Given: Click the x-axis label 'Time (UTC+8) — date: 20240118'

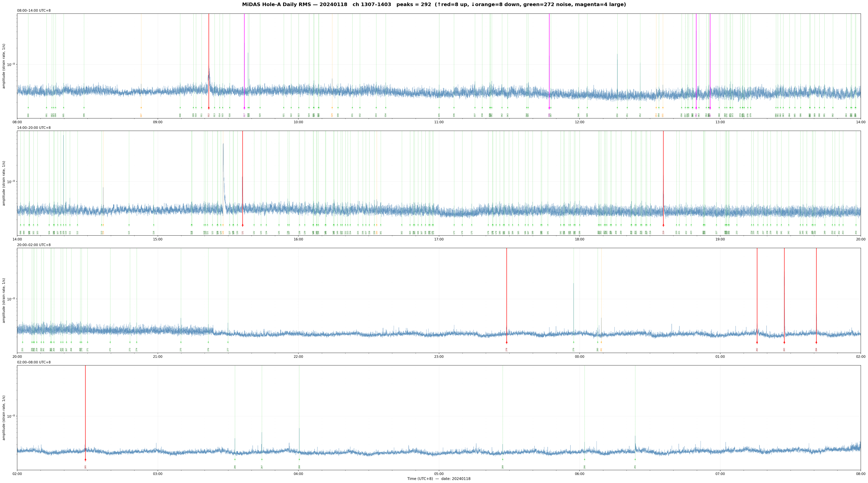Looking at the screenshot, I should [x=439, y=479].
